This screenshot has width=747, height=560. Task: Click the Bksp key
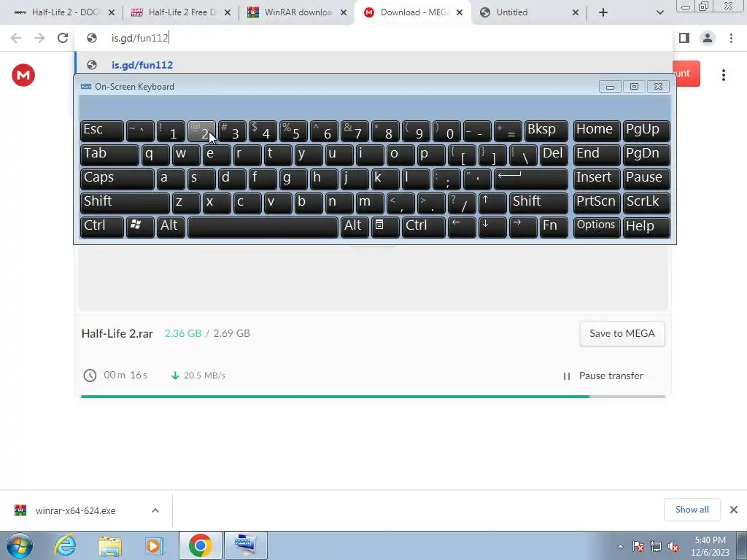click(x=546, y=131)
